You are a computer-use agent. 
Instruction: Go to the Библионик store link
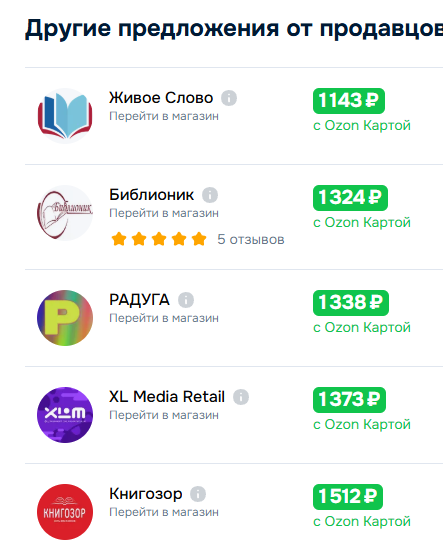coord(164,213)
